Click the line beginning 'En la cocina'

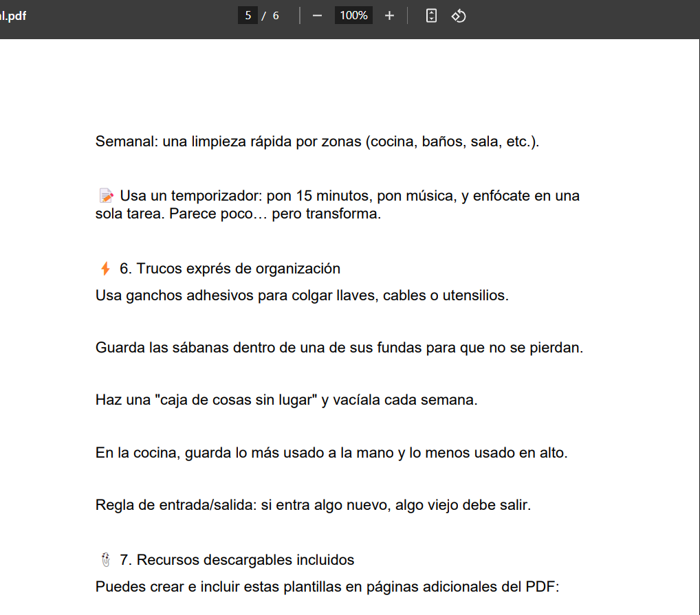pyautogui.click(x=331, y=453)
